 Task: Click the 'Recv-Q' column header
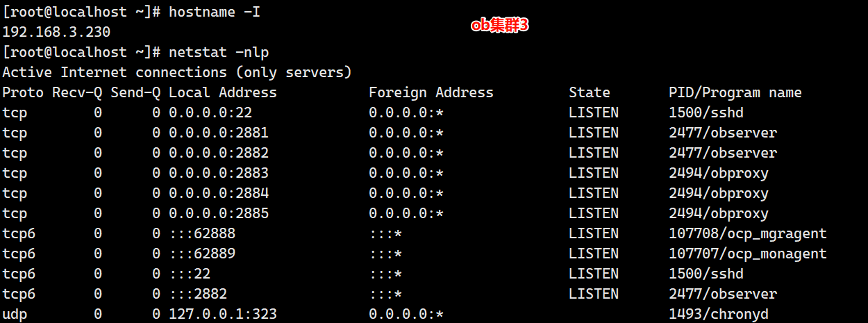[x=77, y=92]
